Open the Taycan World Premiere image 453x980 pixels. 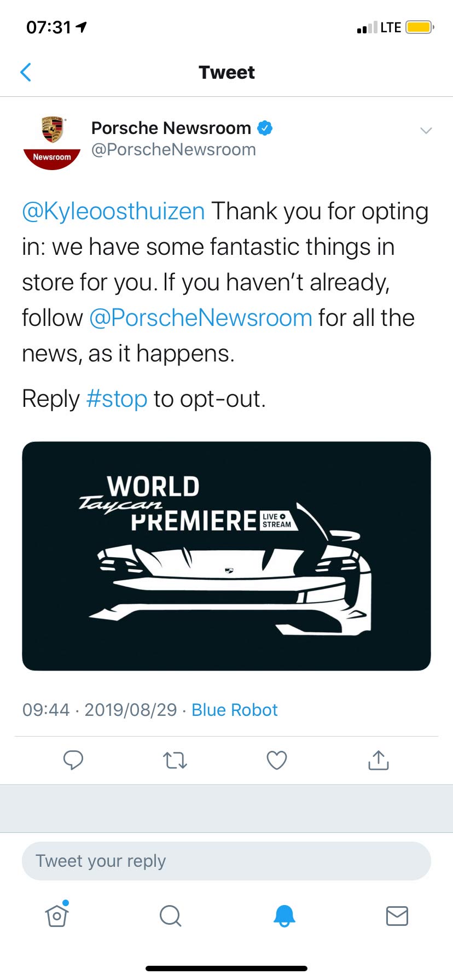pyautogui.click(x=226, y=556)
